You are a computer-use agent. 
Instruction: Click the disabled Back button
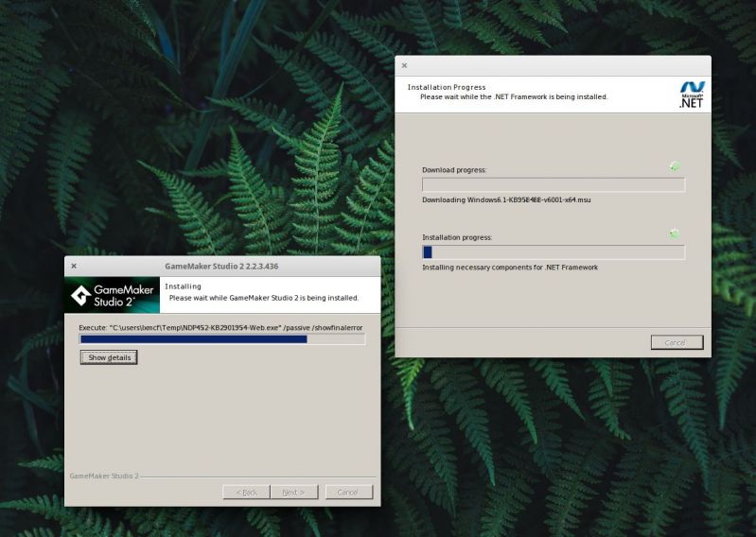click(x=246, y=493)
